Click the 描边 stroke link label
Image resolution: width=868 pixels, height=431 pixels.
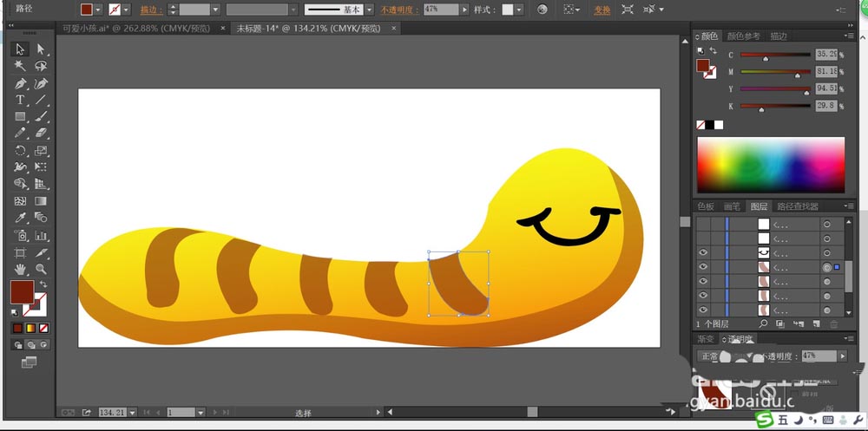[x=149, y=10]
